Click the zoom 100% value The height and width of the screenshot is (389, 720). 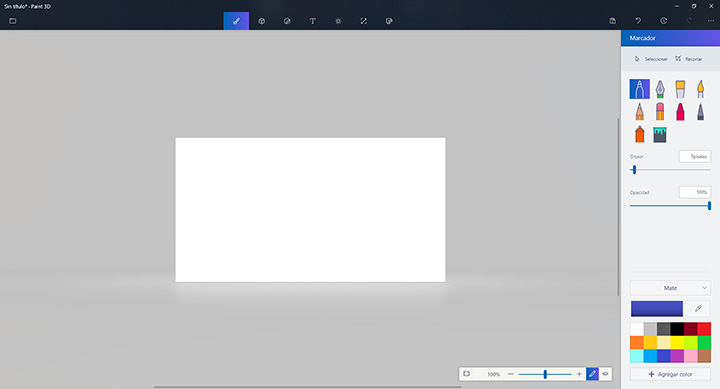(x=493, y=374)
